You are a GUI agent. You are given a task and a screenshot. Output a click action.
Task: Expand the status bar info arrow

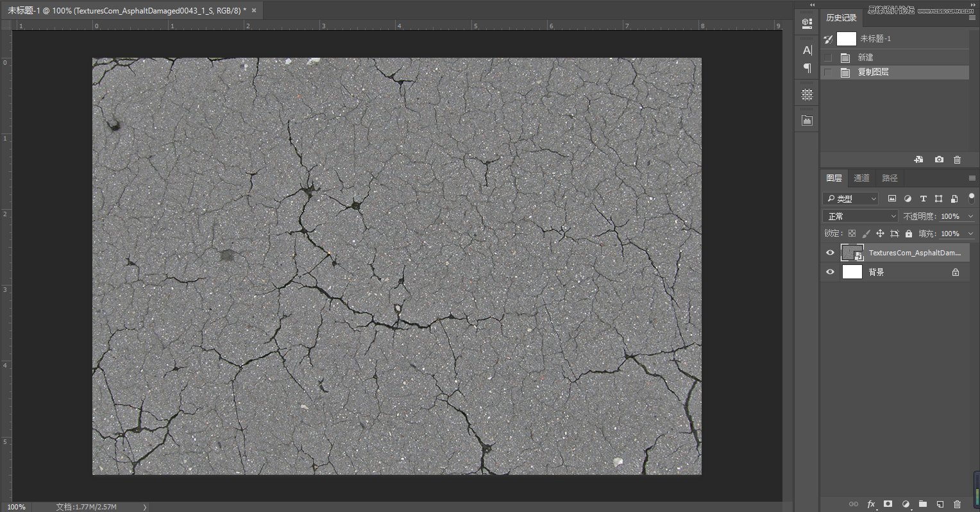click(145, 507)
